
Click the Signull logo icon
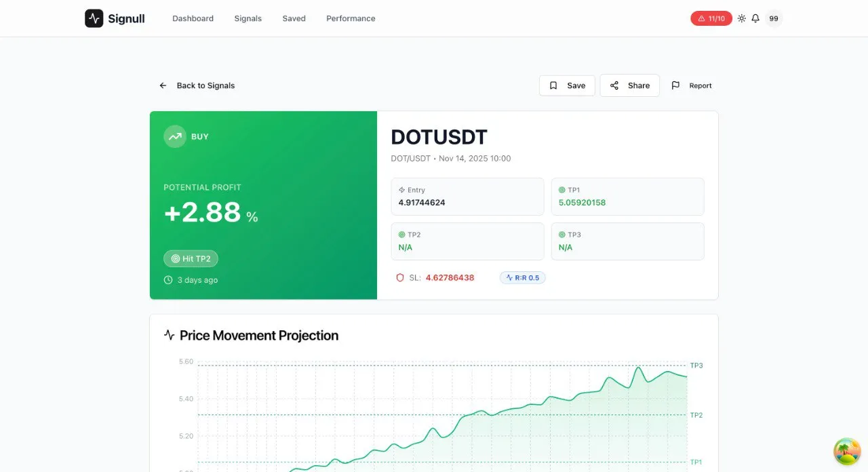tap(94, 18)
